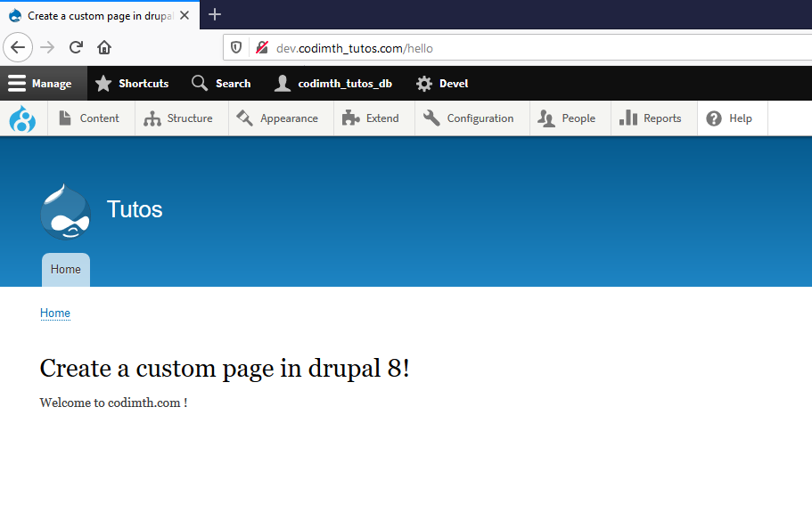
Task: Open Drupal Help section
Action: (x=732, y=118)
